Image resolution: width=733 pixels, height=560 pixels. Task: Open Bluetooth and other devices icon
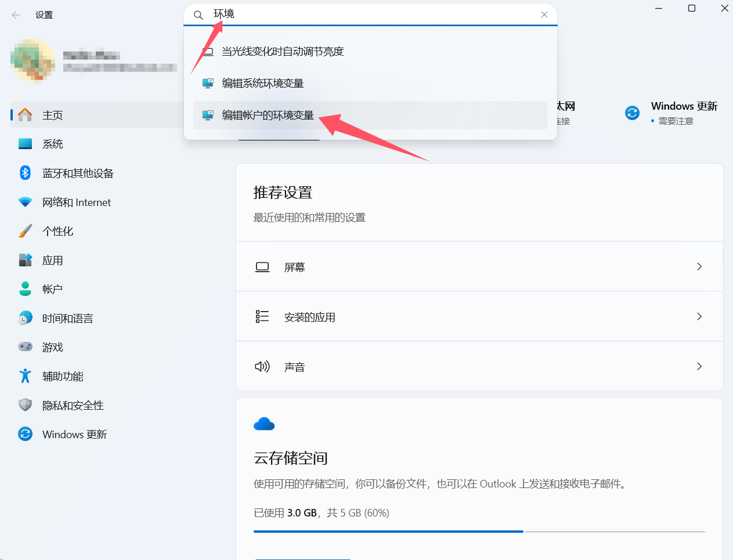(x=25, y=173)
